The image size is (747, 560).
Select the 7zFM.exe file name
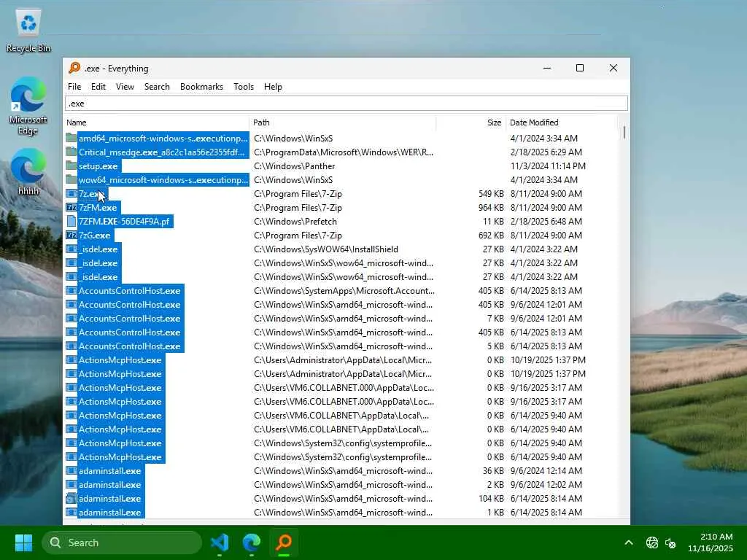[x=98, y=208]
